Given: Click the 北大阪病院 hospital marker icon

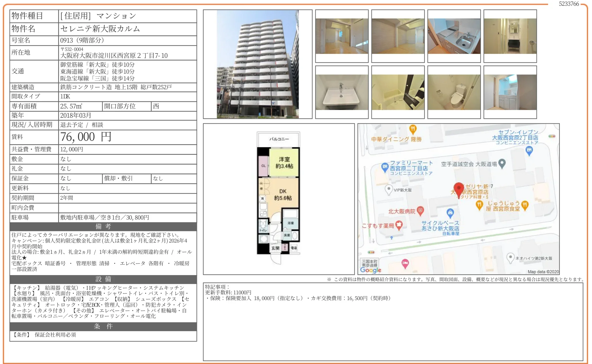Looking at the screenshot, I should (420, 211).
